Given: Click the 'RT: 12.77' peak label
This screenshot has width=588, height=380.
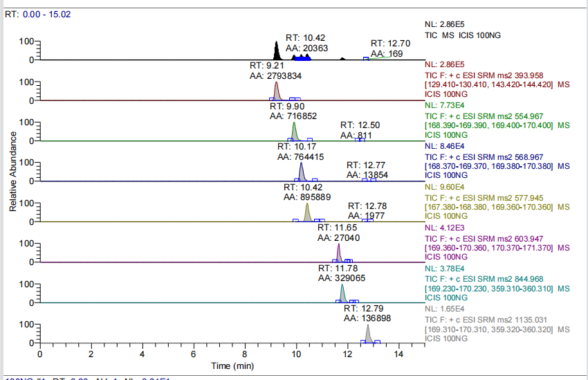Looking at the screenshot, I should pyautogui.click(x=366, y=165).
